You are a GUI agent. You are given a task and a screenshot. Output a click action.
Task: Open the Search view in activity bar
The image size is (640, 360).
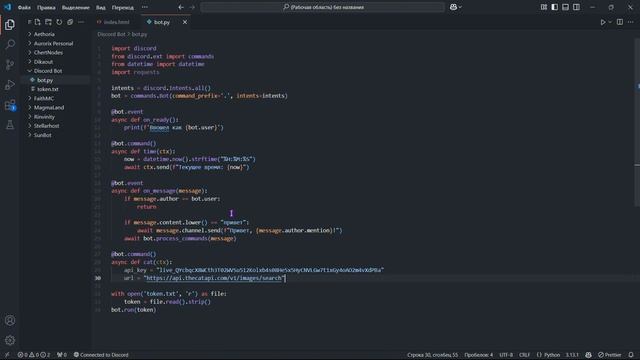click(10, 44)
